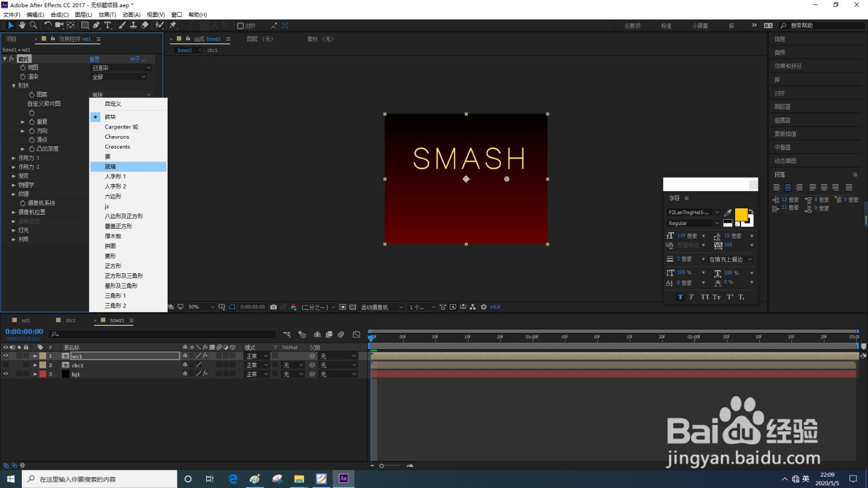Enable the motion blur timeline button

(341, 335)
